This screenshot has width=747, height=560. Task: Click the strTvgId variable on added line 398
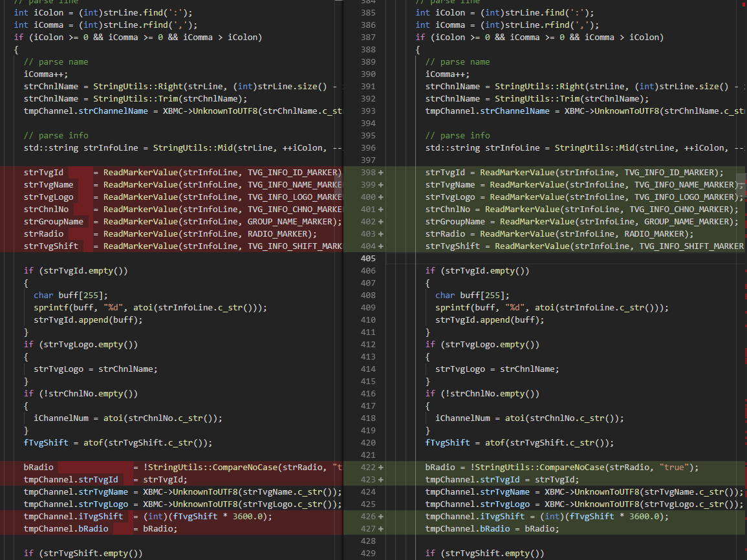tap(440, 172)
